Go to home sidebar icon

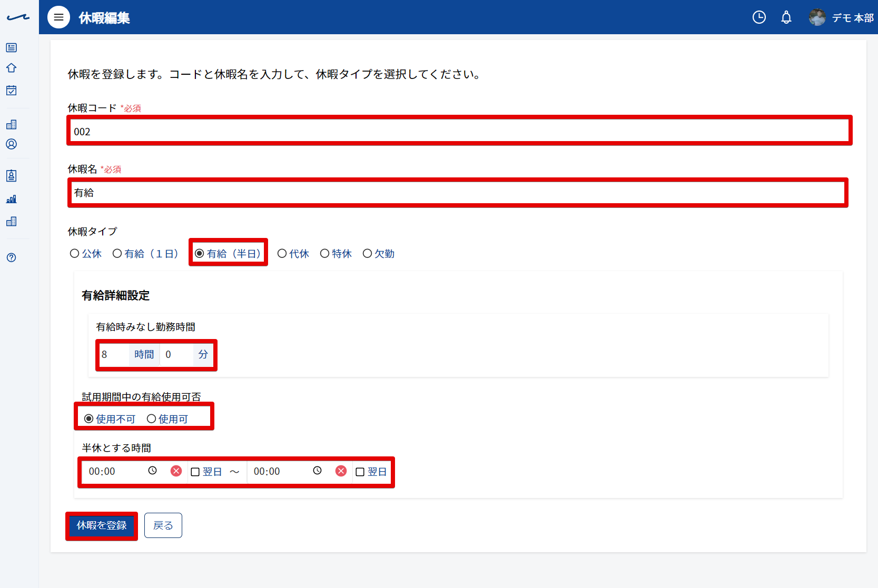point(12,68)
